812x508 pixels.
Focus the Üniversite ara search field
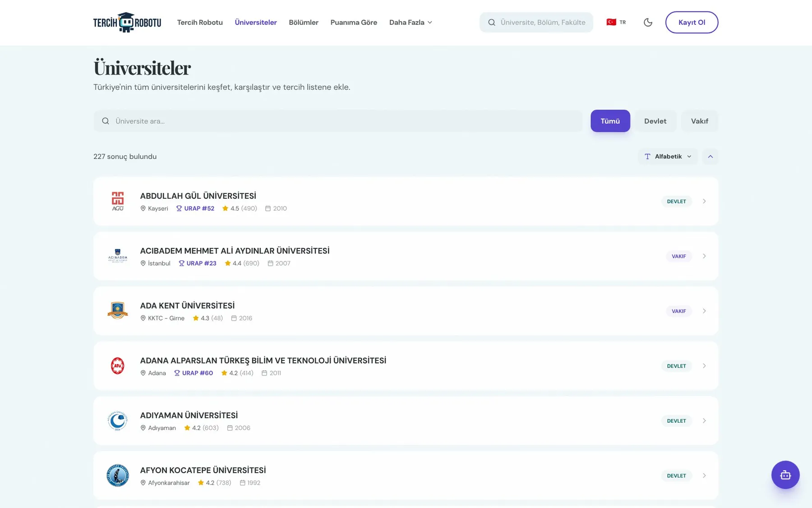click(x=338, y=121)
